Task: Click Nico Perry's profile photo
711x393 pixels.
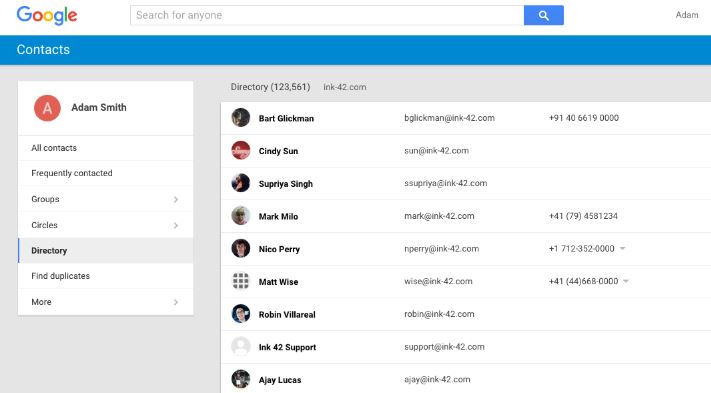Action: tap(241, 248)
